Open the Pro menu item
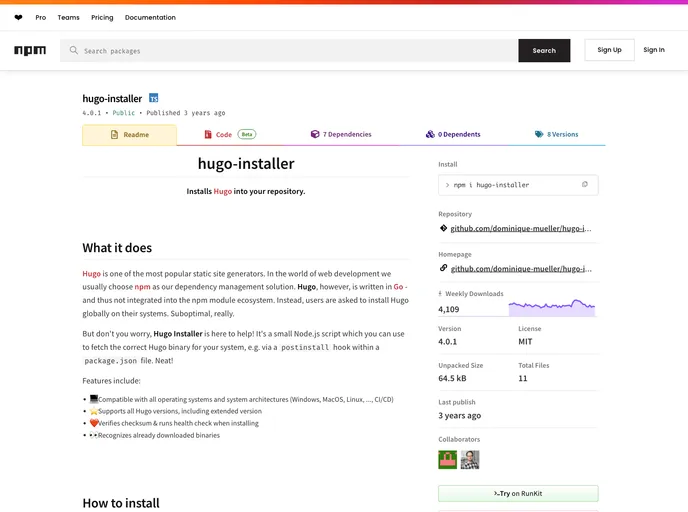 point(41,18)
